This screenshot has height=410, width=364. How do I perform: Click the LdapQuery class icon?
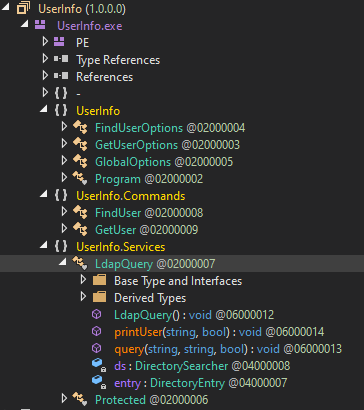(x=80, y=263)
